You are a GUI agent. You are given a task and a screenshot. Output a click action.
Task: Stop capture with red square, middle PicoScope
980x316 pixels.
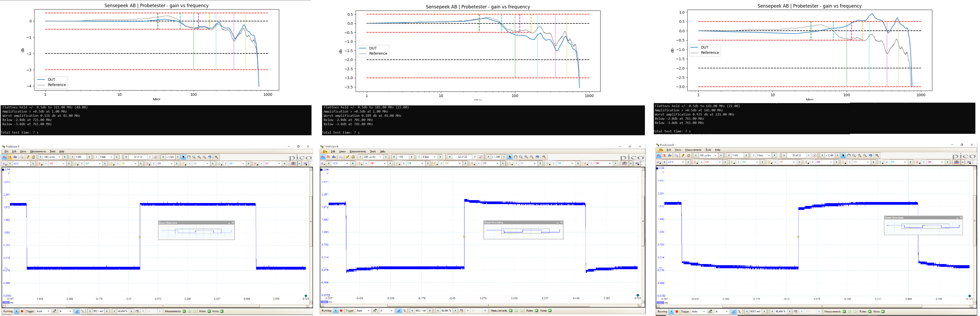point(341,311)
